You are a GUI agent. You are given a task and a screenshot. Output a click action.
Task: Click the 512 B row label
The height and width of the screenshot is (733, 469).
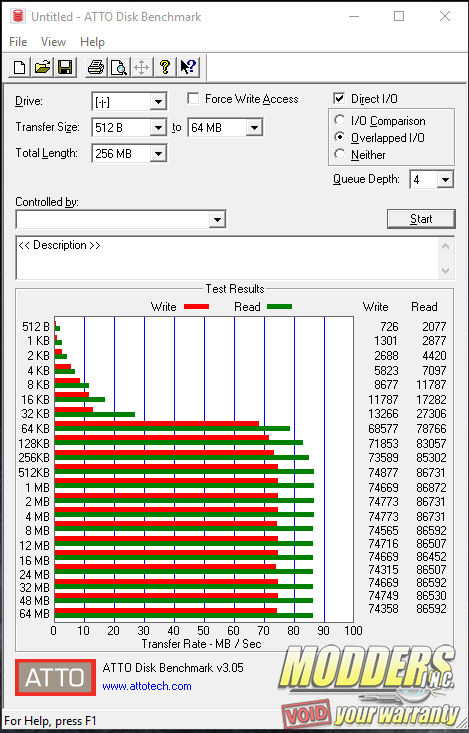pyautogui.click(x=36, y=327)
